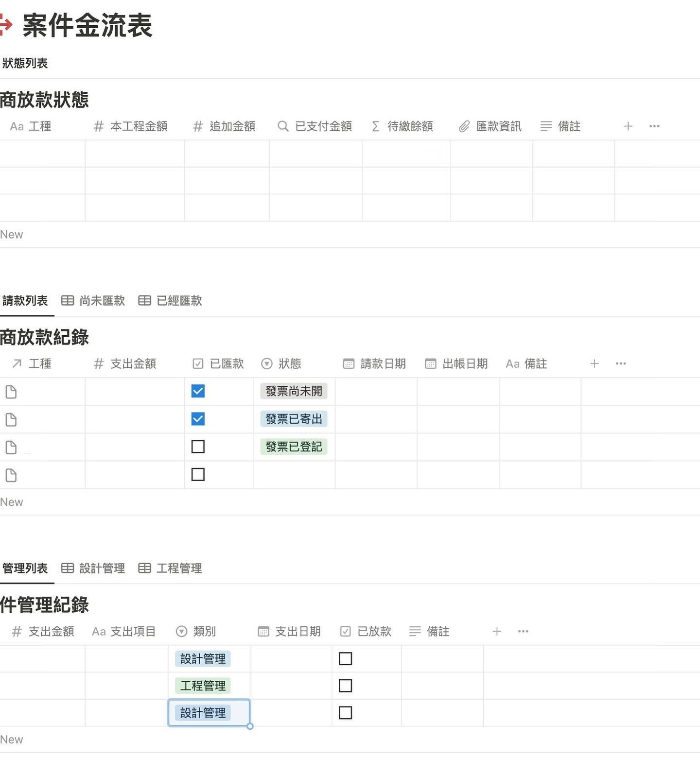Image resolution: width=700 pixels, height=775 pixels.
Task: Check 已匯款 for the 發票已登記 row
Action: 198,447
